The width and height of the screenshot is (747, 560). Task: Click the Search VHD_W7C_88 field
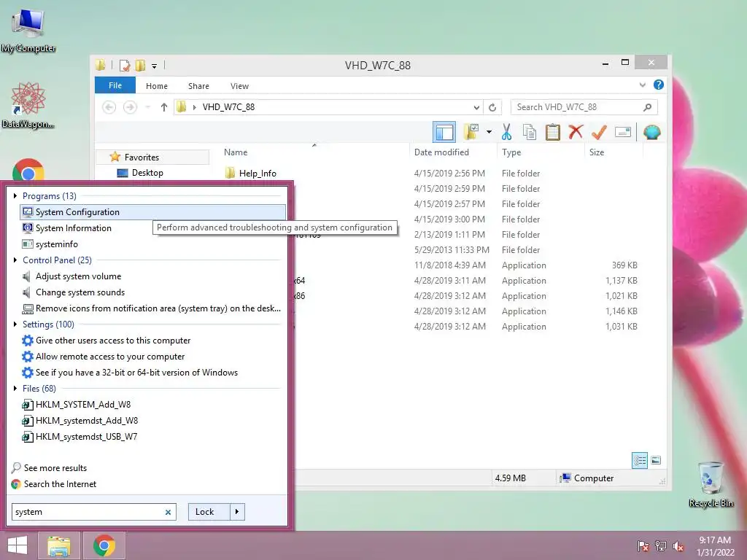pyautogui.click(x=584, y=107)
